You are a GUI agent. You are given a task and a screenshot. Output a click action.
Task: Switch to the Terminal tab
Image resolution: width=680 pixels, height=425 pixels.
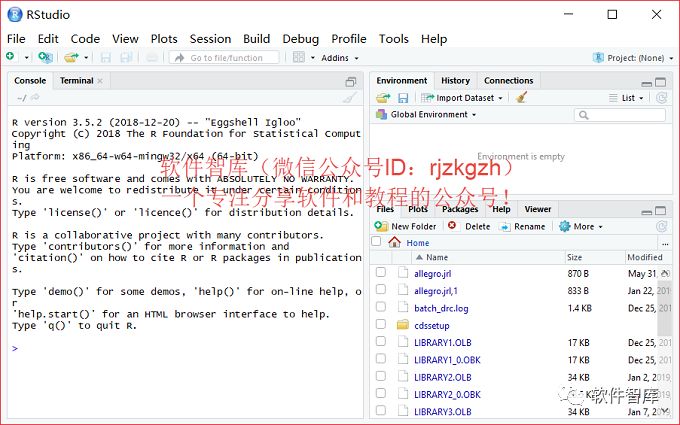76,81
